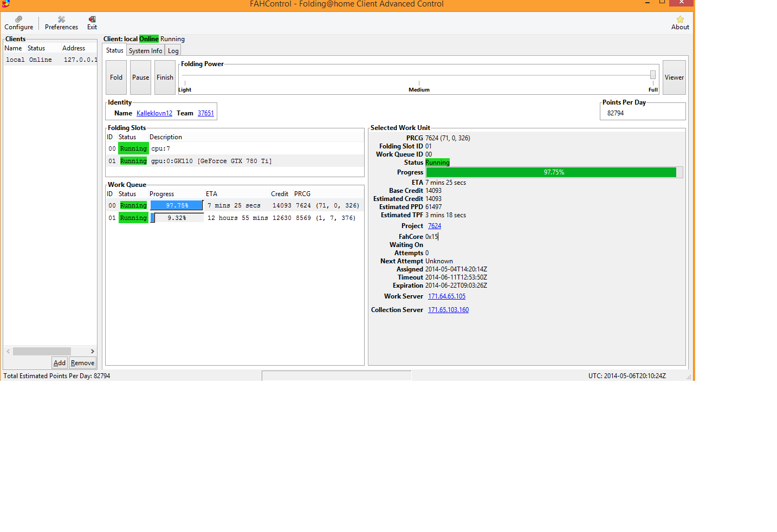Viewport: 777px width, 532px height.
Task: Switch to the Status tab
Action: tap(114, 50)
